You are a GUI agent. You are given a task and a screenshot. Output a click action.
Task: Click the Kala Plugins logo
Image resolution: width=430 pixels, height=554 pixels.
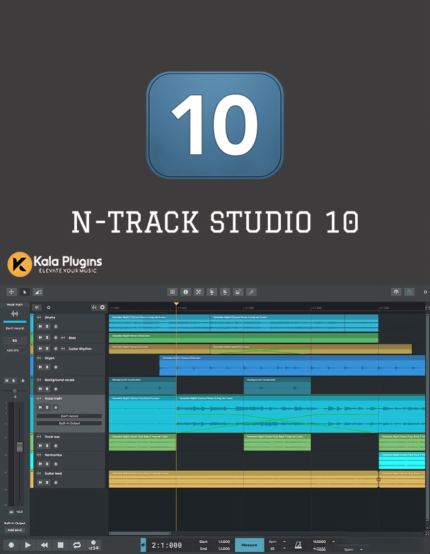pos(55,264)
